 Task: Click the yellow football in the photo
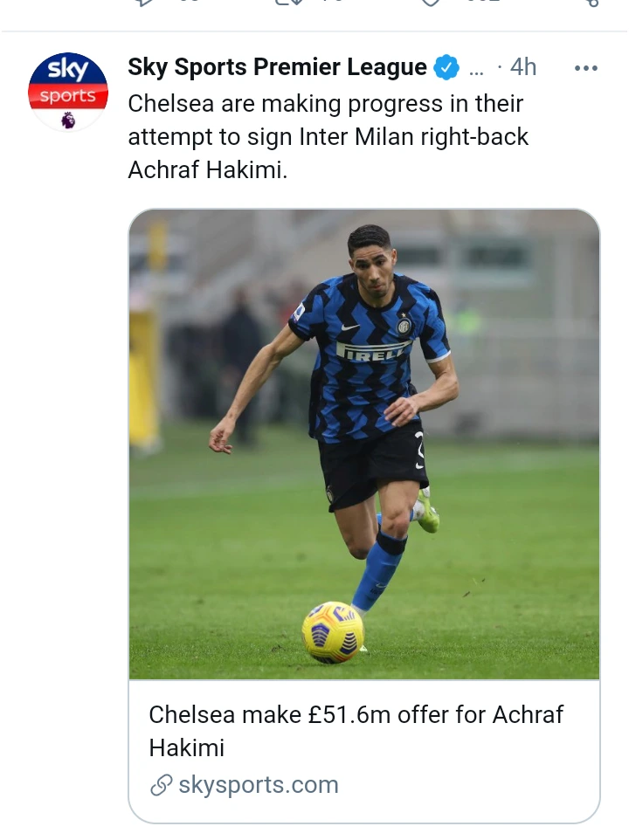click(x=333, y=632)
